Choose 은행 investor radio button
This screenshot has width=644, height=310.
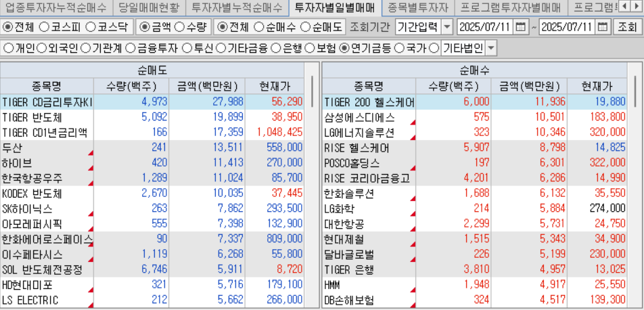click(277, 49)
